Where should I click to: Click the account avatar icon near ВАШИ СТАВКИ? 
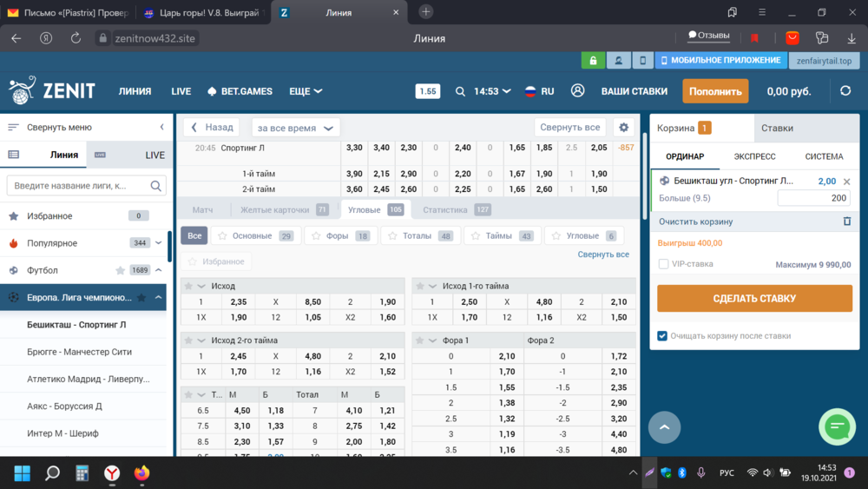coord(577,91)
